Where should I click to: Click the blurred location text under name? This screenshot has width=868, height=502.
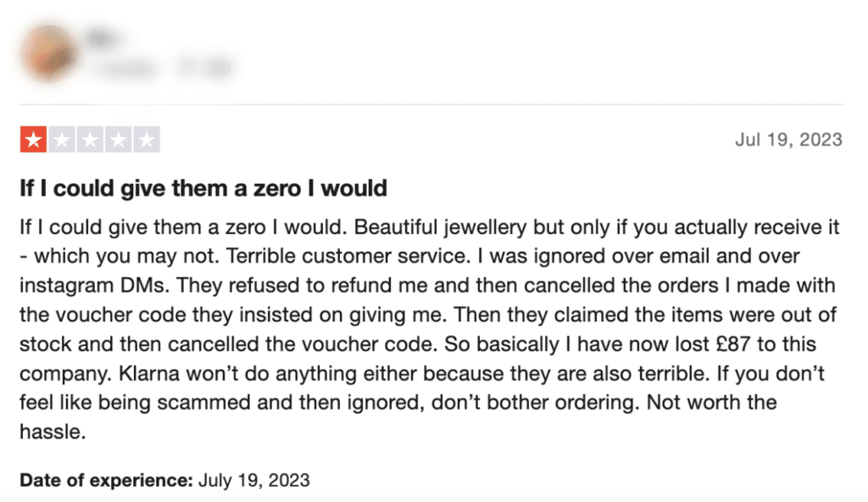(x=204, y=68)
